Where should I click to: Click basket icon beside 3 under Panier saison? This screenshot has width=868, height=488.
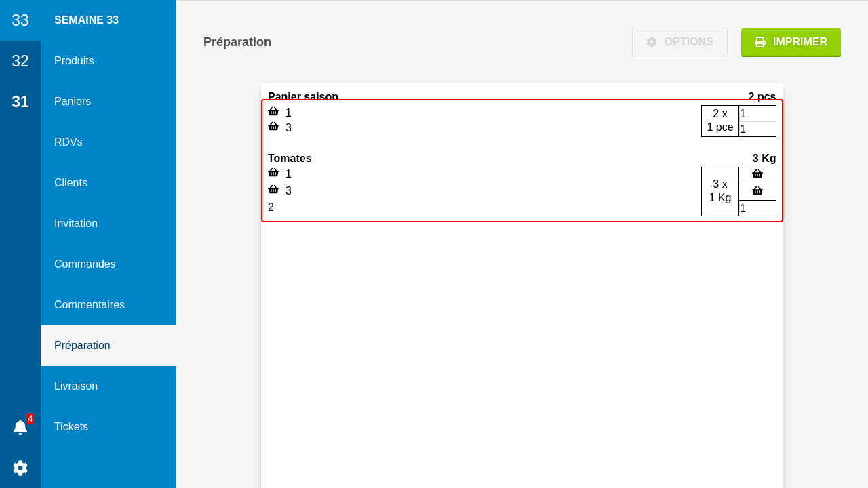pyautogui.click(x=273, y=127)
